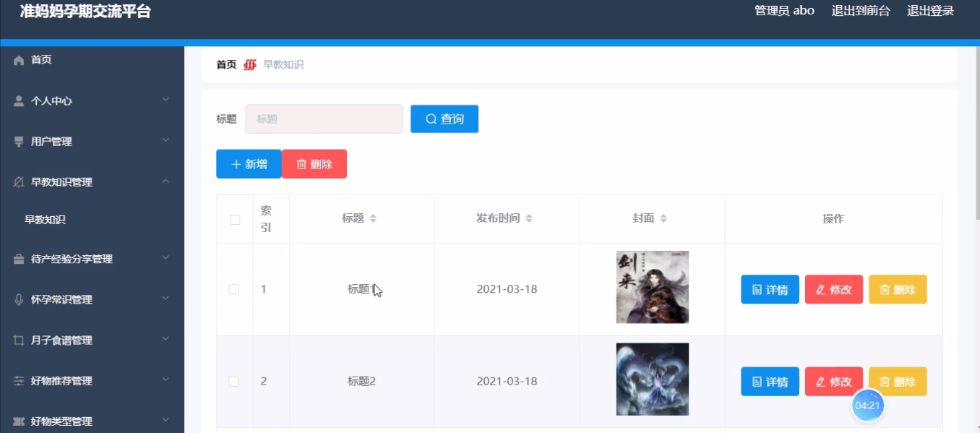
Task: Expand the 月子食谱管理 chevron
Action: [166, 338]
